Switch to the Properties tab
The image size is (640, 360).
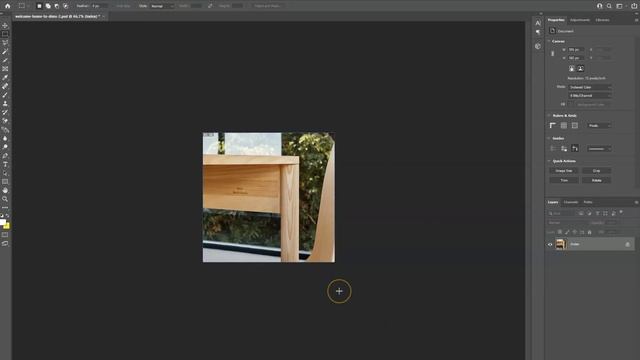coord(556,20)
